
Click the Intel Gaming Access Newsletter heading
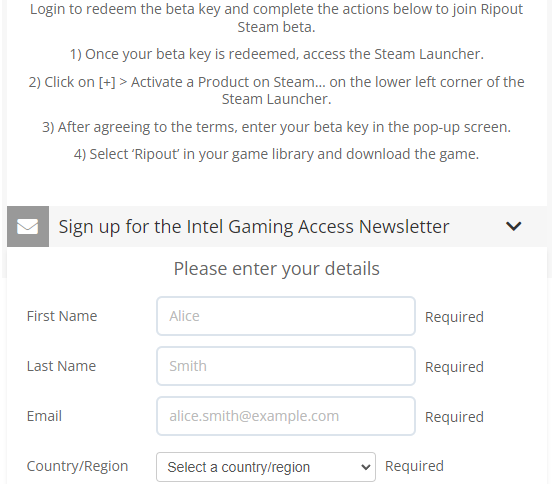coord(254,226)
